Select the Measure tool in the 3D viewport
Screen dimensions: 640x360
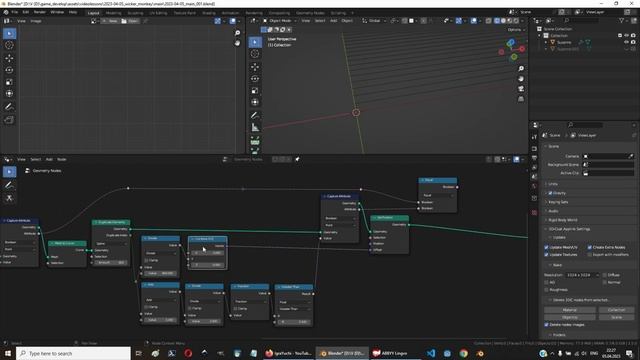coord(255,127)
